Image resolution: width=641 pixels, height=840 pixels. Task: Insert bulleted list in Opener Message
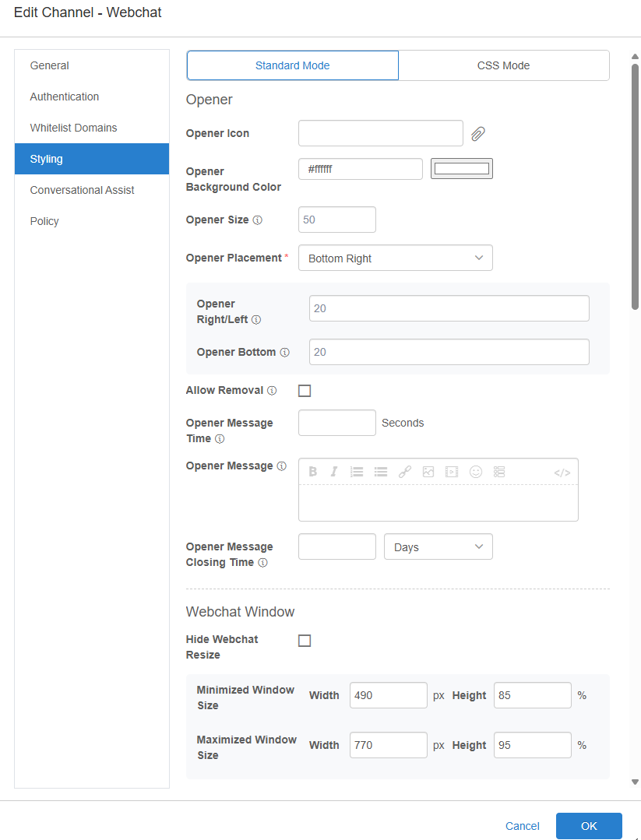pyautogui.click(x=381, y=472)
